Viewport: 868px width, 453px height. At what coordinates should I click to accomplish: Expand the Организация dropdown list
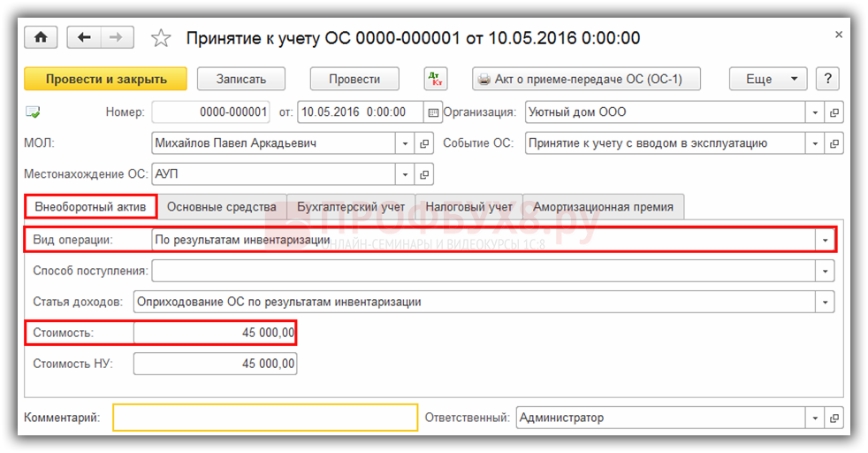point(815,112)
